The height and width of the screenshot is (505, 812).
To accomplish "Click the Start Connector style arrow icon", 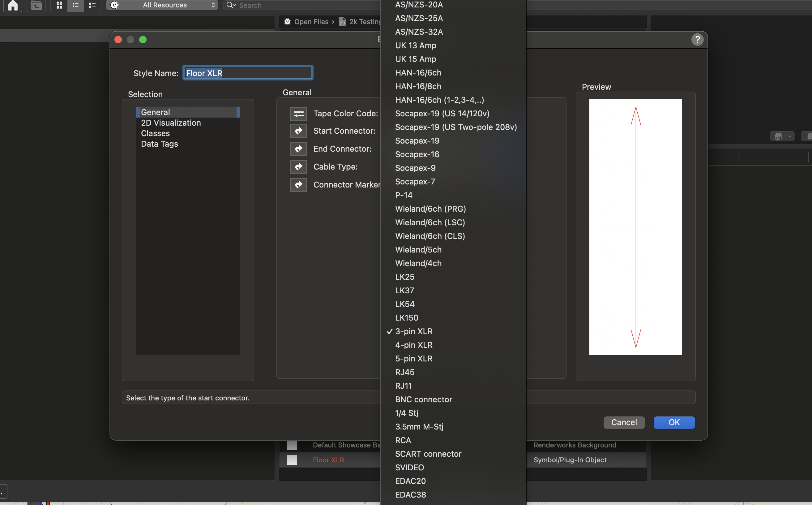I will point(298,131).
